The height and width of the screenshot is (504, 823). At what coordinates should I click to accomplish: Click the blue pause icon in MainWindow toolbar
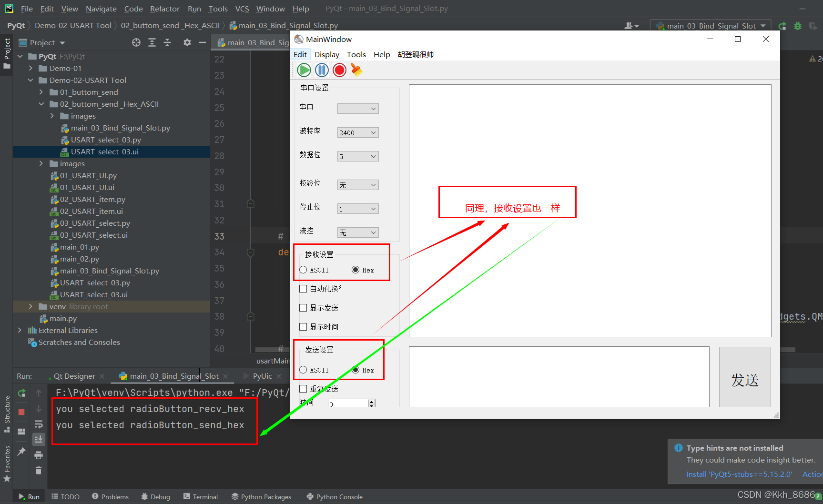coord(322,70)
